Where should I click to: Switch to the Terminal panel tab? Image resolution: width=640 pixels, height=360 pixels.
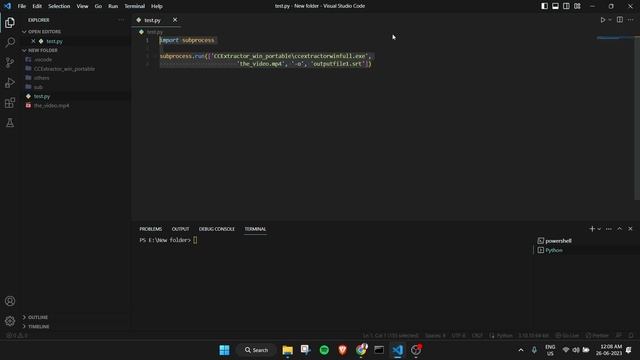click(x=256, y=229)
